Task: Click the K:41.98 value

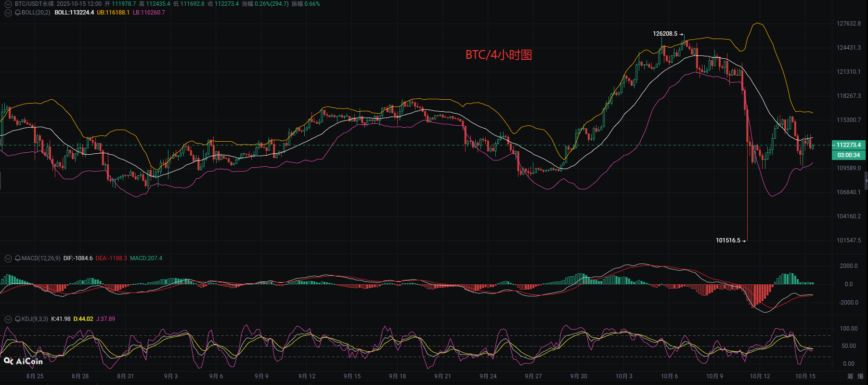Action: click(x=61, y=319)
